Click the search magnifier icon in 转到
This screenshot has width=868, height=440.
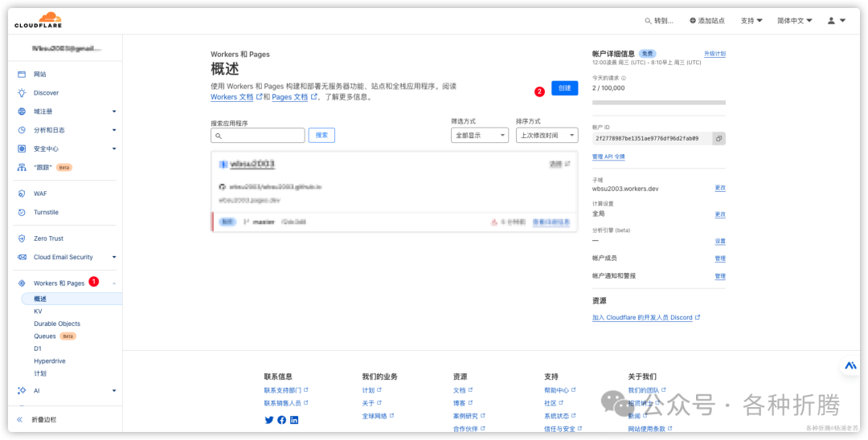[649, 20]
